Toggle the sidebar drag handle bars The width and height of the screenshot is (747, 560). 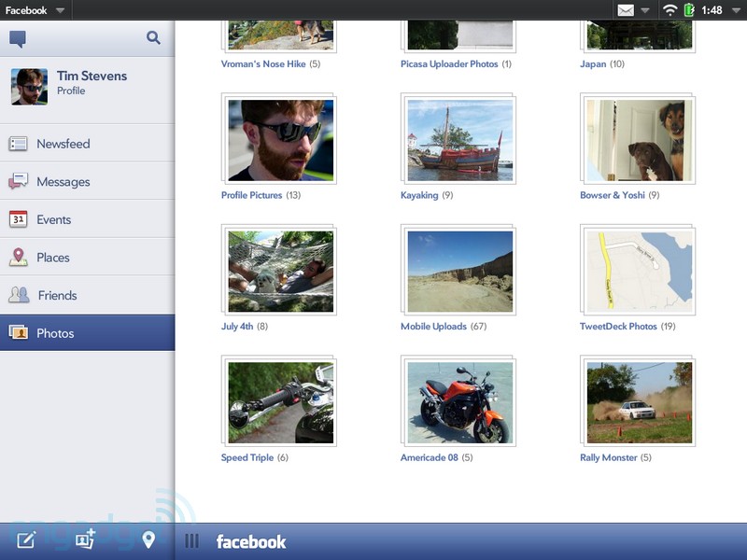point(191,541)
